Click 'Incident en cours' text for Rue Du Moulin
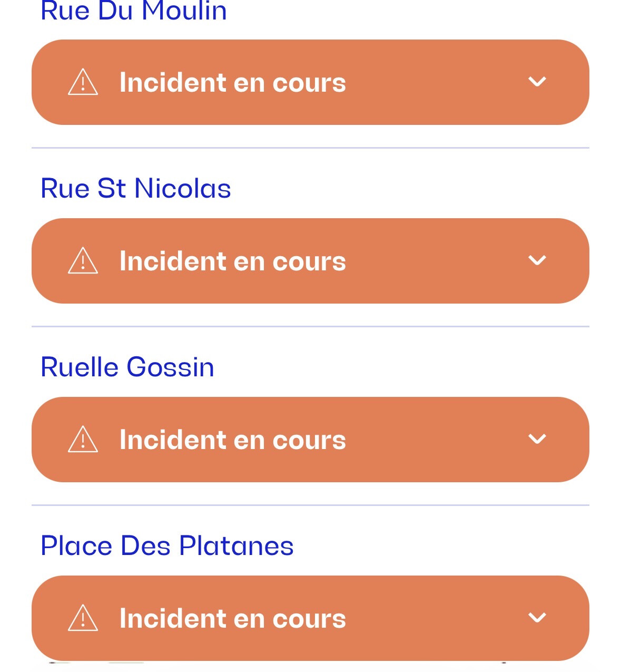The width and height of the screenshot is (621, 672). 232,83
